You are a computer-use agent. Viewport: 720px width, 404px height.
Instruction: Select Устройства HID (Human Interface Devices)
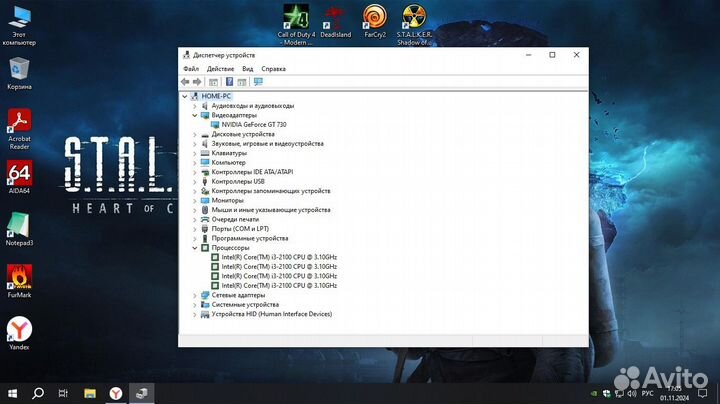[x=272, y=314]
